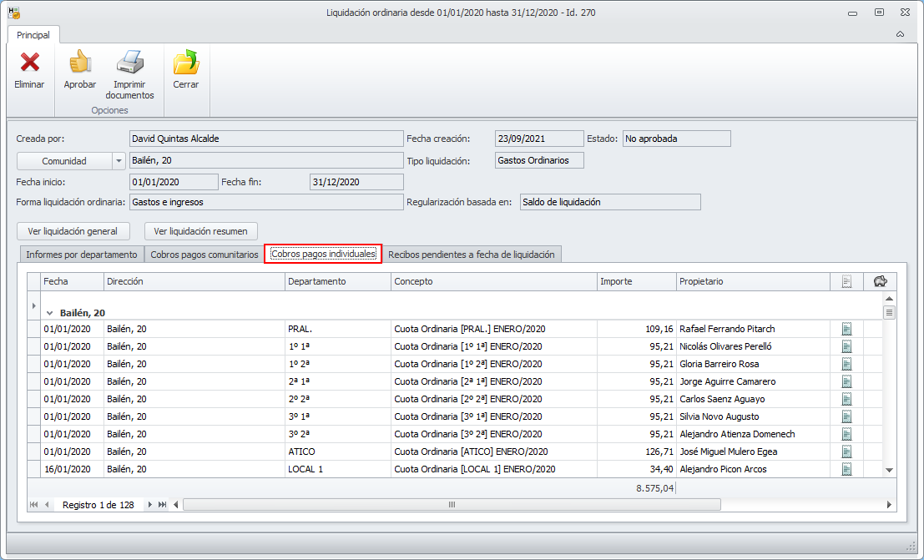Screen dimensions: 924x560
Task: Open document icon for Alejandro Picon Arcos row
Action: click(x=847, y=469)
